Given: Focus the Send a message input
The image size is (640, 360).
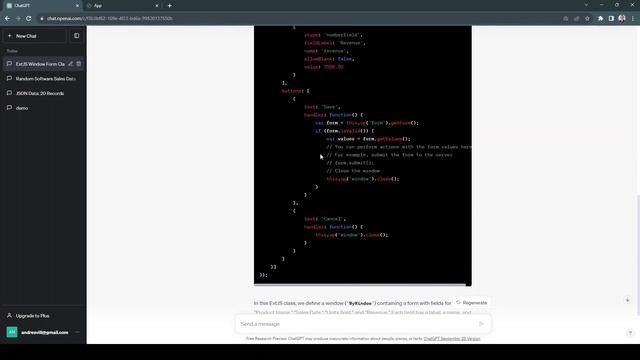Looking at the screenshot, I should tap(358, 324).
